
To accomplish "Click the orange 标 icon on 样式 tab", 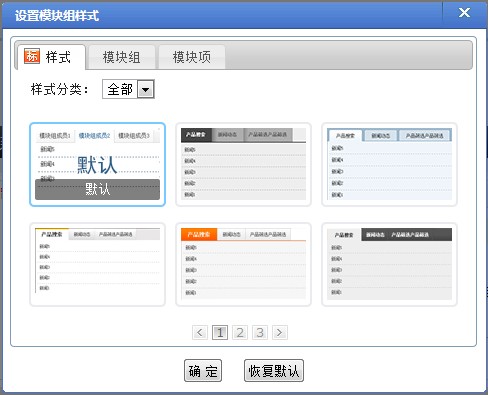I will pos(32,56).
